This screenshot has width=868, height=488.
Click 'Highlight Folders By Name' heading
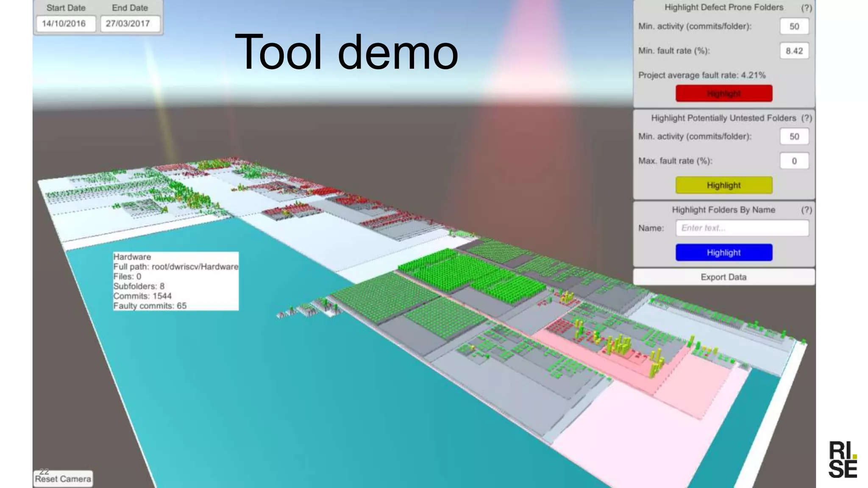(x=723, y=210)
